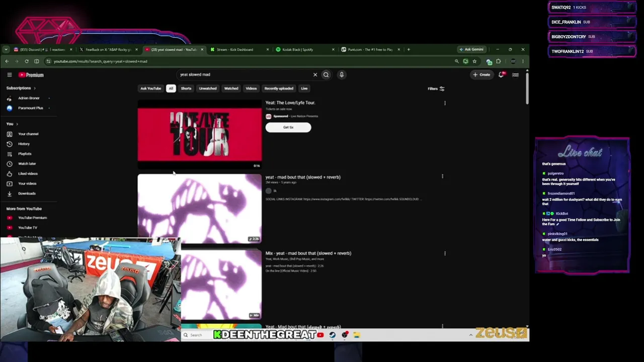Open the browser tab search dropdown
The width and height of the screenshot is (644, 362).
[6, 50]
